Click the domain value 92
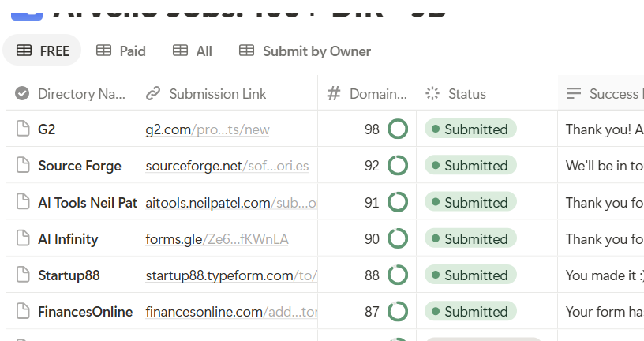 tap(372, 166)
